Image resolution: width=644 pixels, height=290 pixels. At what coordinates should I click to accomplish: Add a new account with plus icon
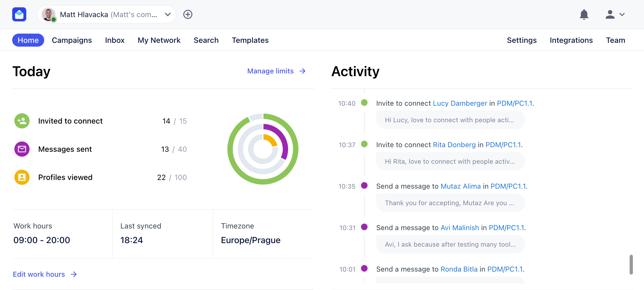[188, 14]
